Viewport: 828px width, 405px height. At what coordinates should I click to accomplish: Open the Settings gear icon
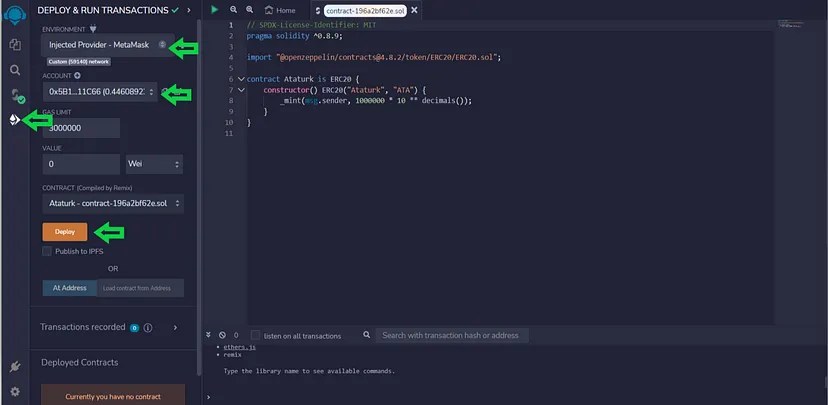point(15,391)
